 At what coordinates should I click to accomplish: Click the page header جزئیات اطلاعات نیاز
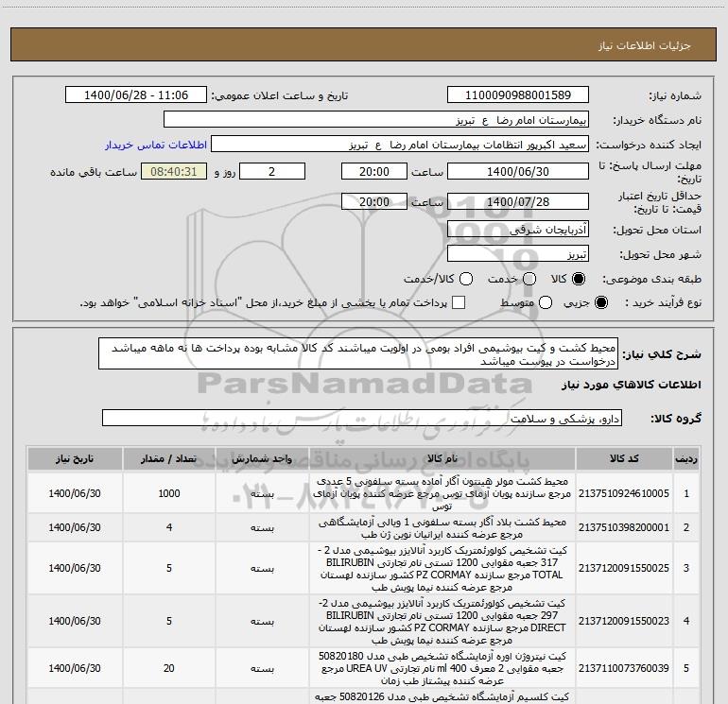click(x=645, y=45)
